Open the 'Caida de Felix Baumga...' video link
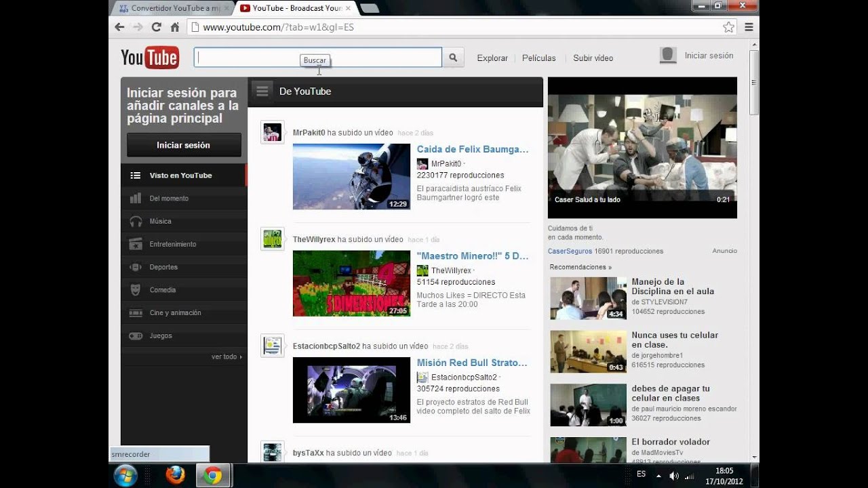The image size is (868, 488). click(x=472, y=149)
